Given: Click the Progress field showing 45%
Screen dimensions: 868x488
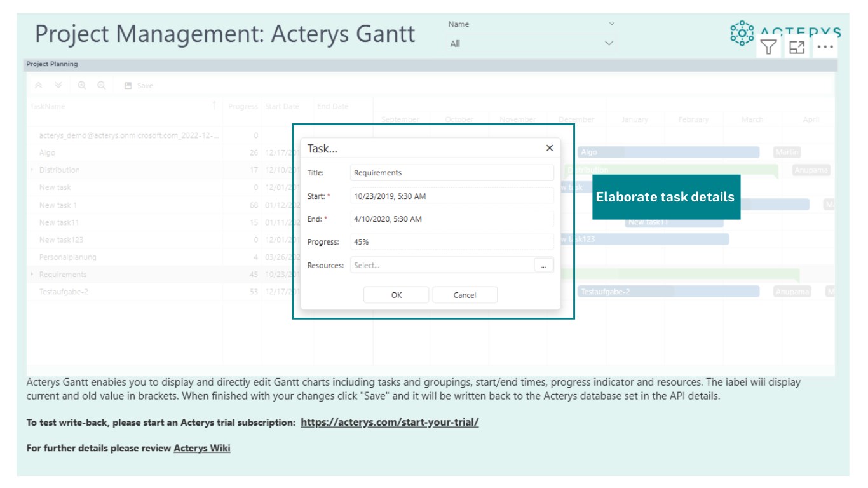Looking at the screenshot, I should 452,242.
